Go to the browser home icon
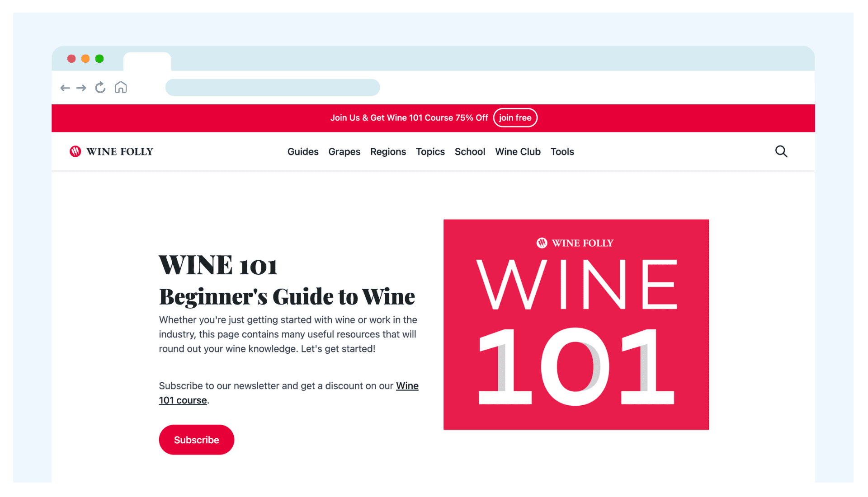 pyautogui.click(x=121, y=87)
